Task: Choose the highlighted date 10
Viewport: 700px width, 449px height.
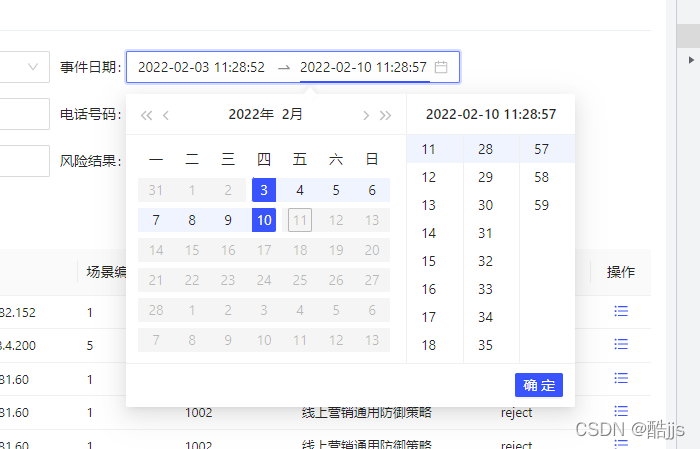Action: pos(264,220)
